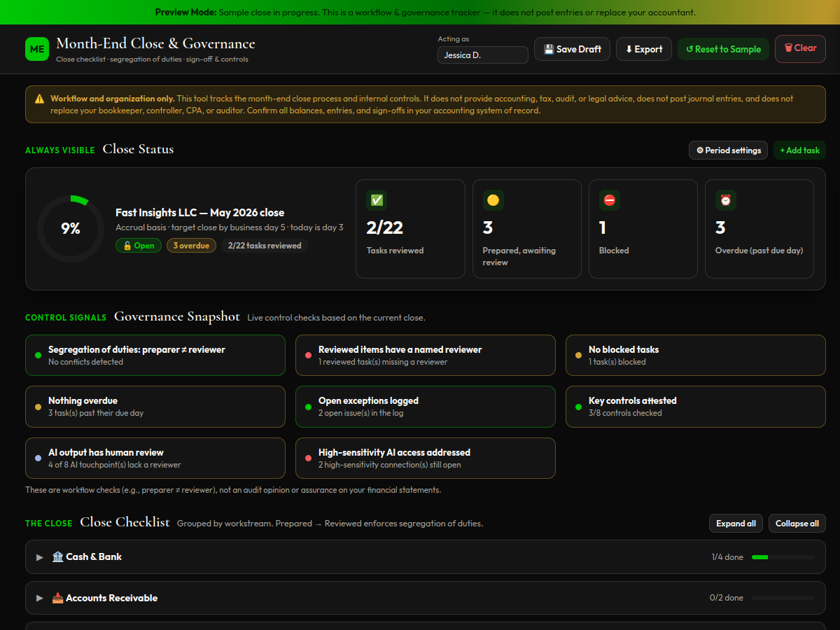Click the Preview Mode banner text

[426, 13]
